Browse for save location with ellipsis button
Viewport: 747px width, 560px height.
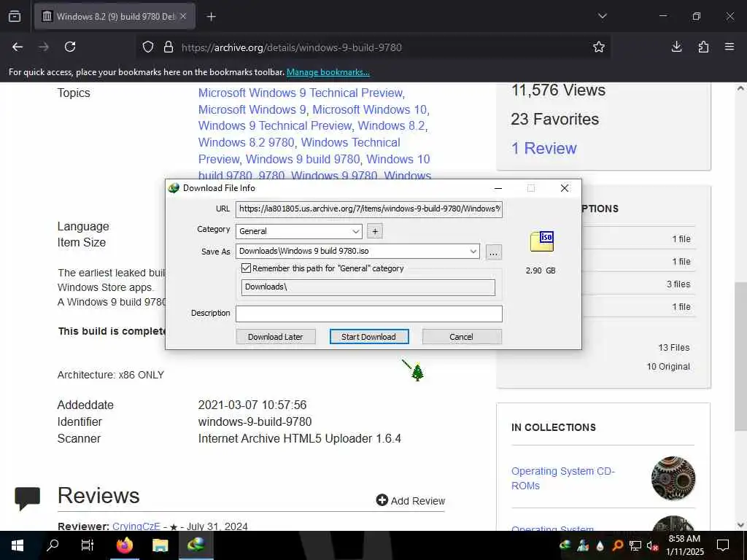(x=494, y=252)
